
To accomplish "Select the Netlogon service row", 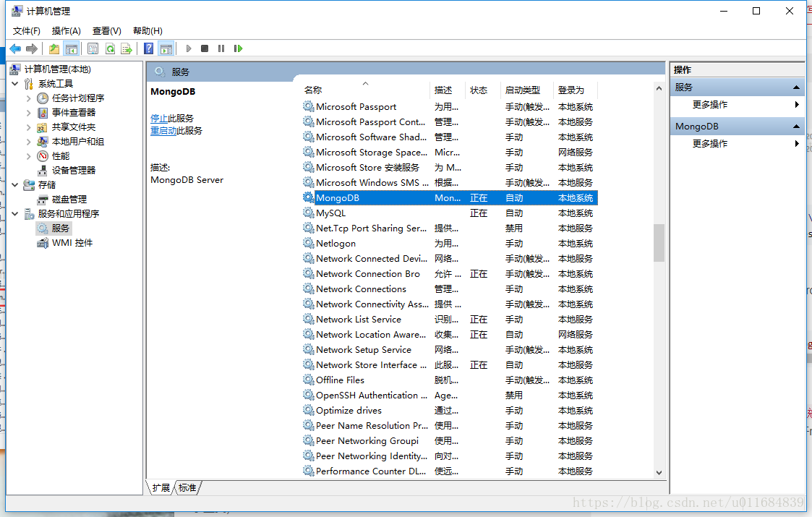I will click(450, 244).
